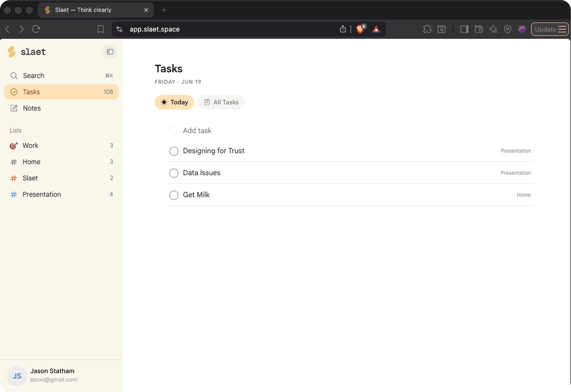The height and width of the screenshot is (392, 571).
Task: Open the Work list
Action: (61, 145)
